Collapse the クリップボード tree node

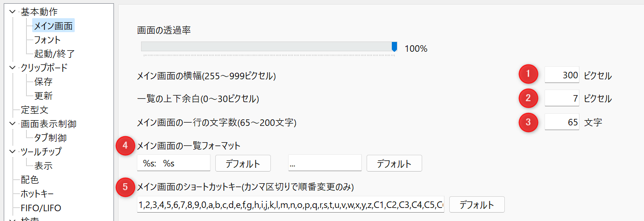click(13, 68)
